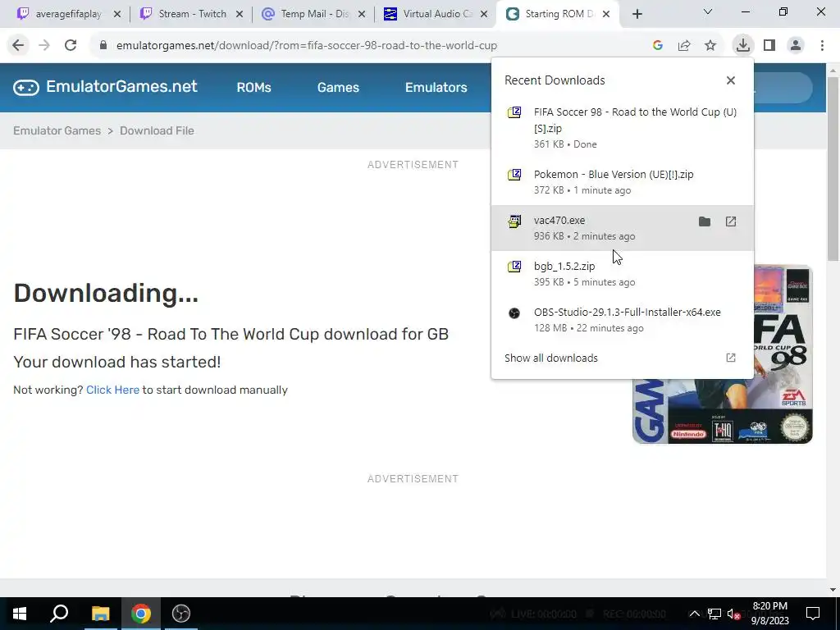The width and height of the screenshot is (840, 630).
Task: Open the network tray icon
Action: coord(714,614)
